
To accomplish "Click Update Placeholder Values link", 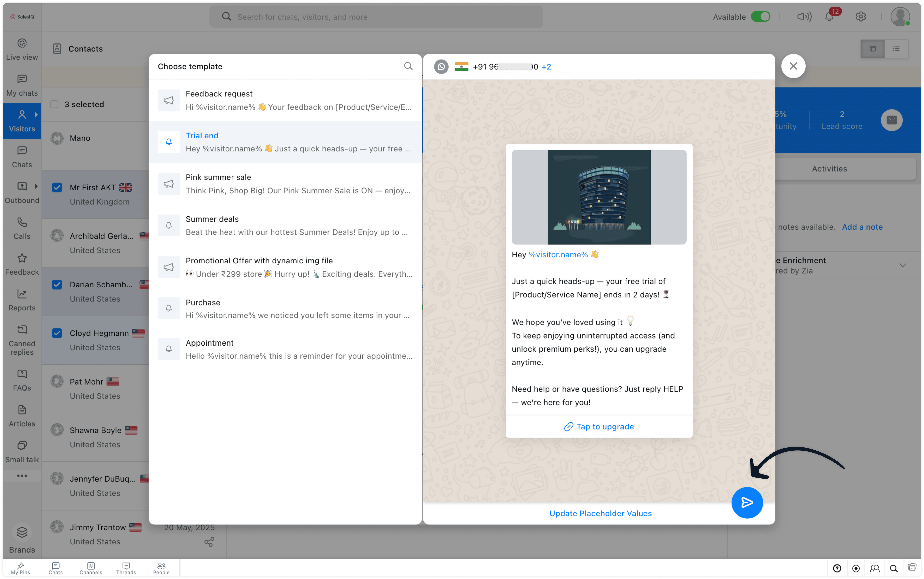I will (600, 513).
